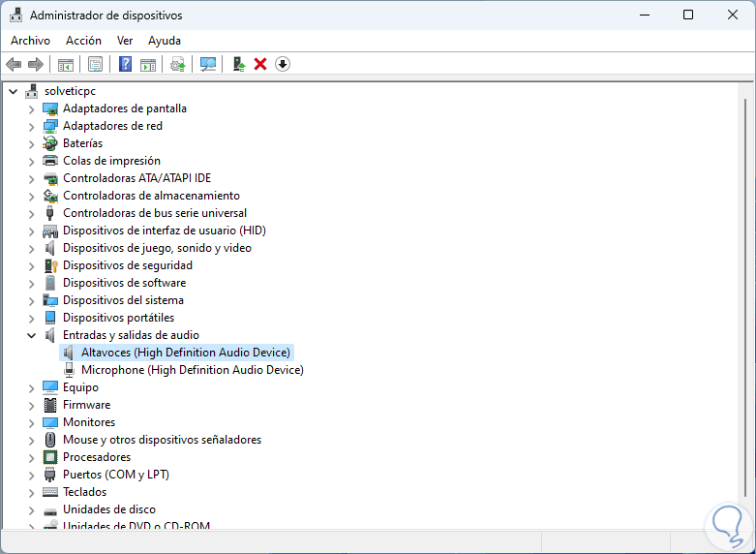Expand Controladoras de almacenamiento with its chevron

click(31, 197)
